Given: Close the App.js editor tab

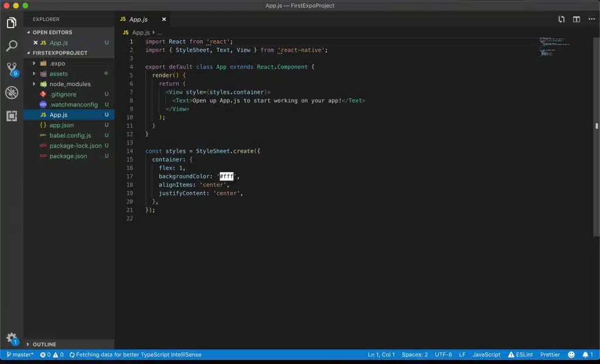Looking at the screenshot, I should (x=164, y=19).
